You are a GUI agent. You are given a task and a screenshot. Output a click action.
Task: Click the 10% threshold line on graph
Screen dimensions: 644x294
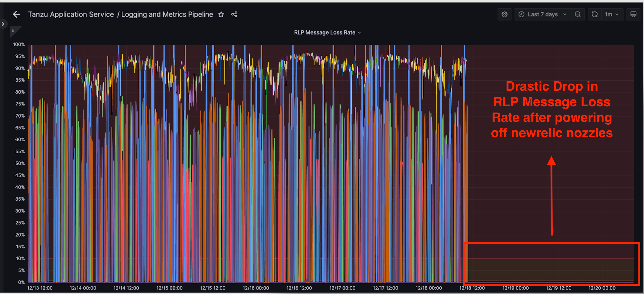pyautogui.click(x=550, y=259)
